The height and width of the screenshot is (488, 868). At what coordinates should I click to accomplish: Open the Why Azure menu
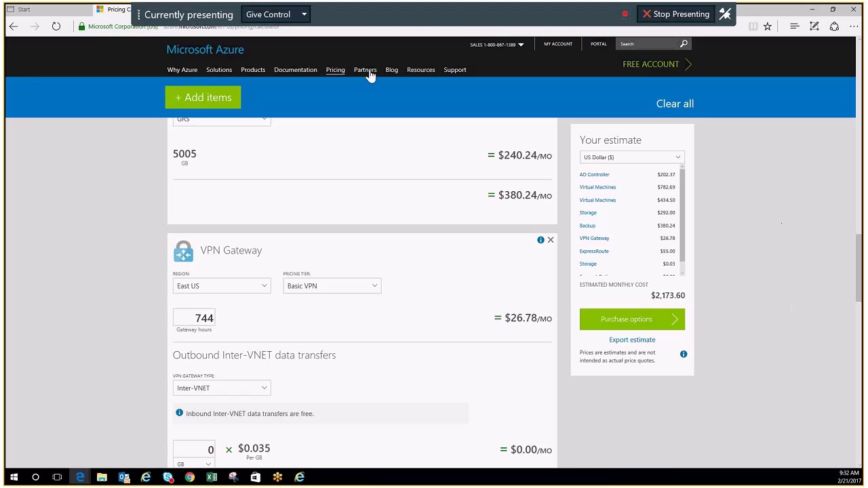click(182, 70)
